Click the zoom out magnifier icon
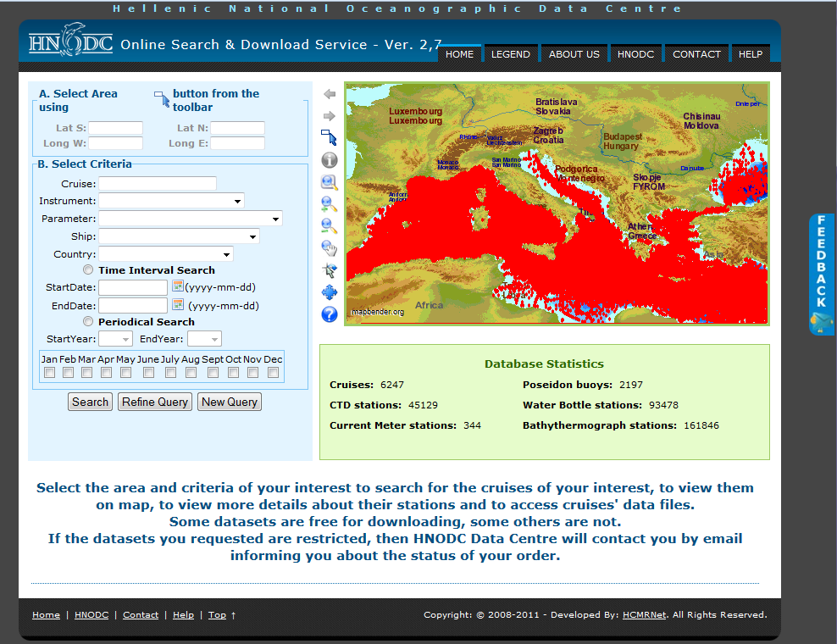 (330, 226)
